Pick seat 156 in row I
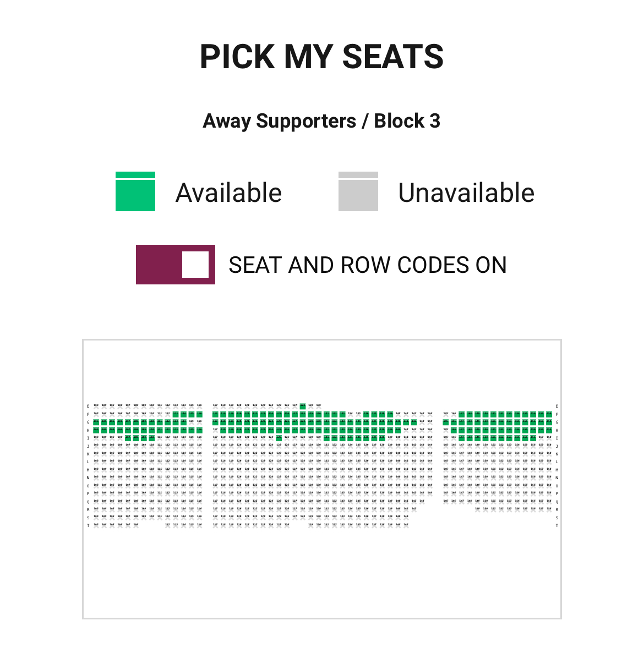The width and height of the screenshot is (644, 648). (533, 438)
